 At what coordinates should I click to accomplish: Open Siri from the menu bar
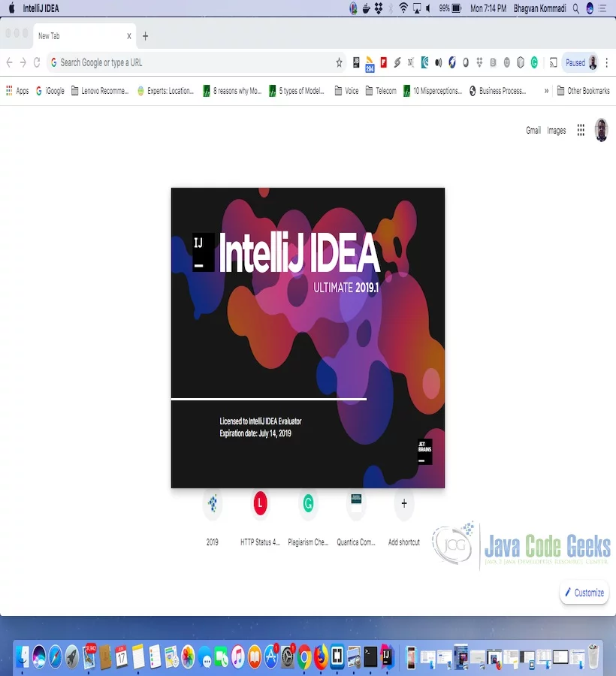(x=590, y=8)
